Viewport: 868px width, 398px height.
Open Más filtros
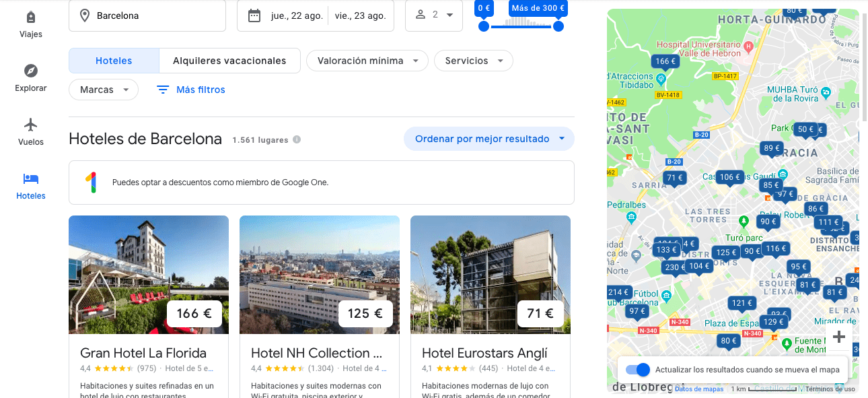click(191, 90)
